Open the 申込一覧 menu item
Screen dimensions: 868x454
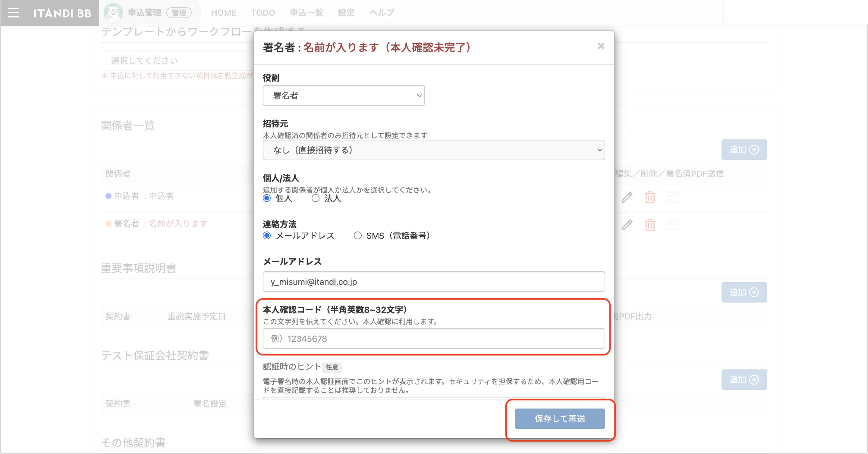click(x=306, y=13)
